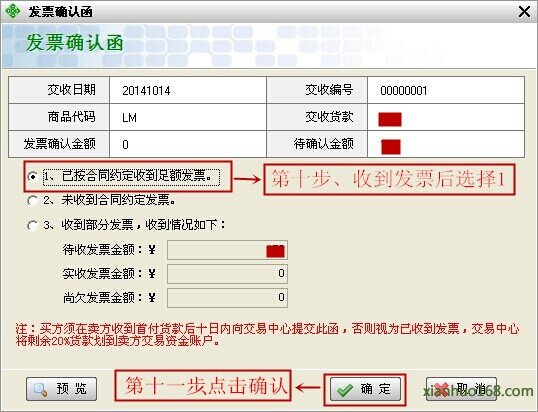
Task: Click the red block in 待确认金额 cell
Action: tap(391, 146)
